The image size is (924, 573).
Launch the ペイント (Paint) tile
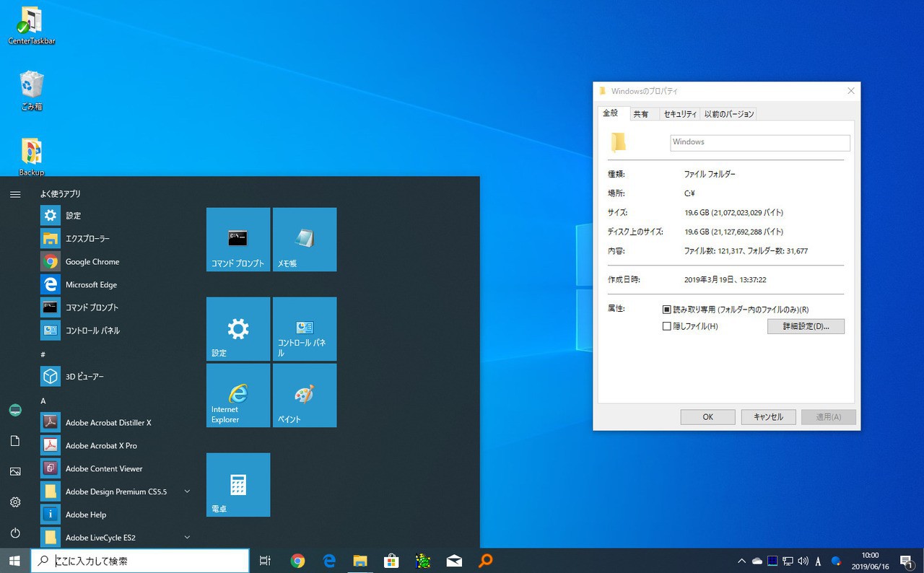click(305, 395)
